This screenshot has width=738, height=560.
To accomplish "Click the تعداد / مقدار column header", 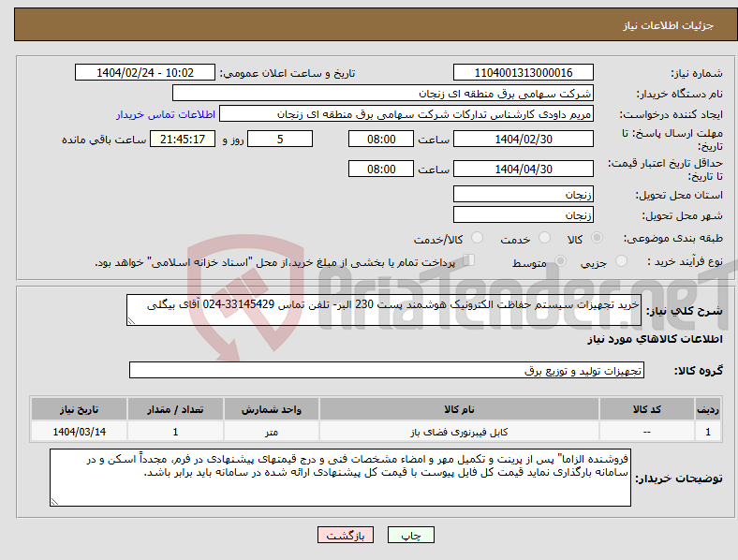I will tap(175, 409).
